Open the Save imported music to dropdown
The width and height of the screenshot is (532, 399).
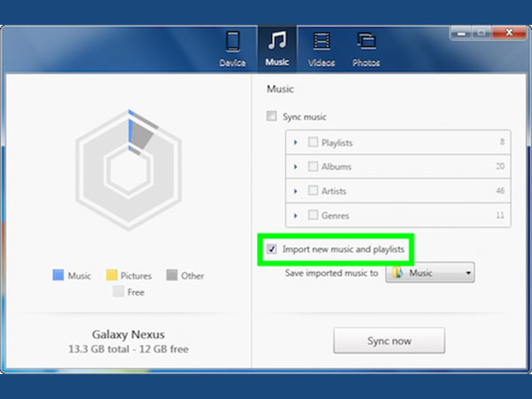click(430, 273)
